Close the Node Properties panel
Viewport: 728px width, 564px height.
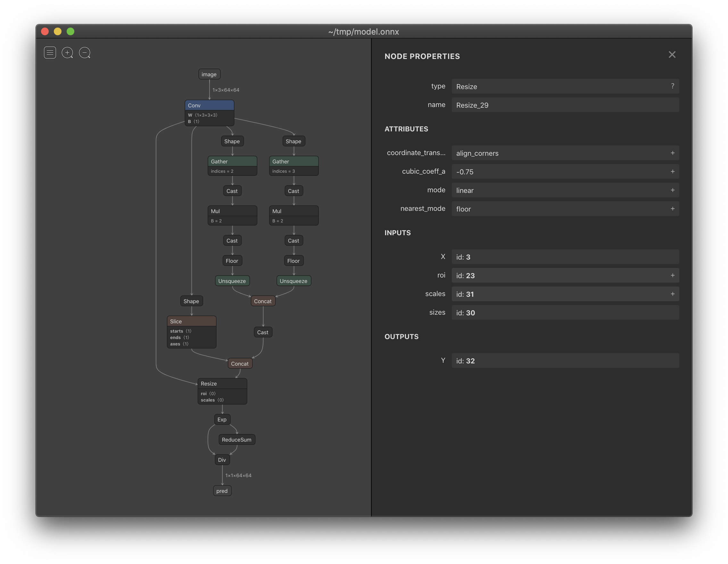tap(672, 55)
